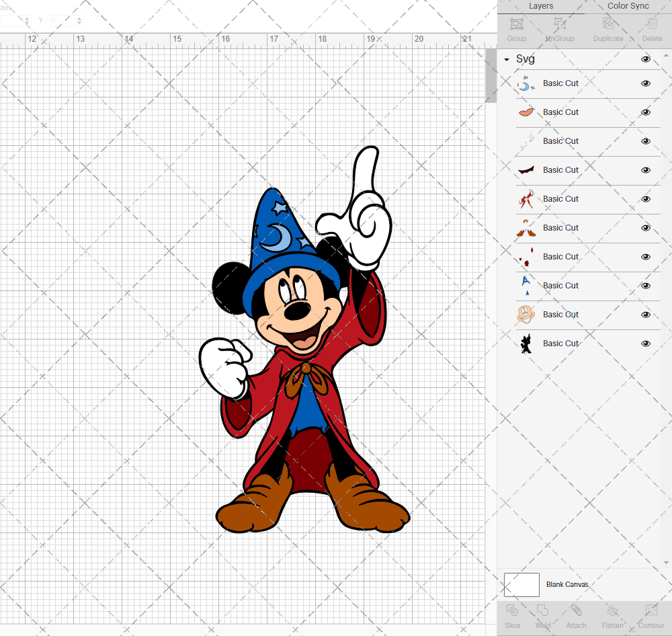The image size is (672, 636).
Task: Hide the black silhouette layer
Action: tap(645, 344)
